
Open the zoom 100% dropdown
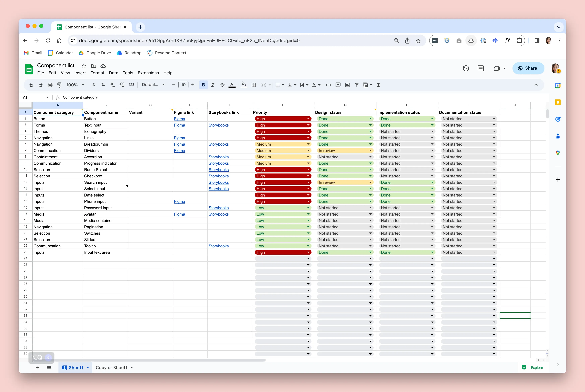point(75,85)
